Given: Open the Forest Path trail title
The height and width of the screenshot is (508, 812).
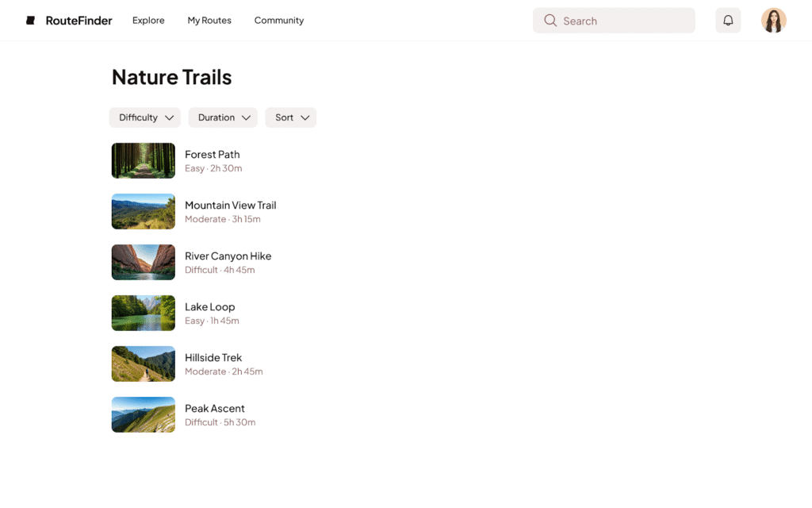Looking at the screenshot, I should (x=212, y=155).
